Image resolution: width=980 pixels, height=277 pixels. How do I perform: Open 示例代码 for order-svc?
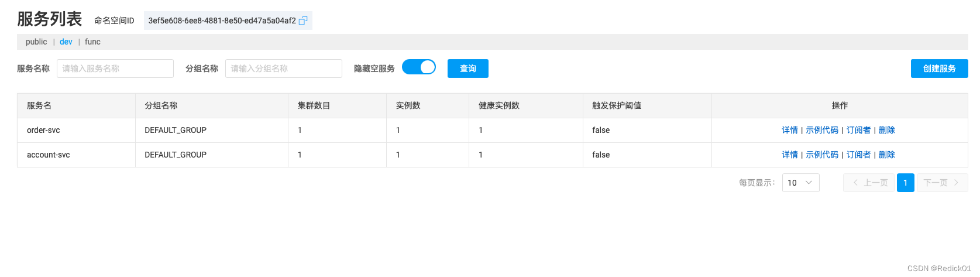coord(822,130)
